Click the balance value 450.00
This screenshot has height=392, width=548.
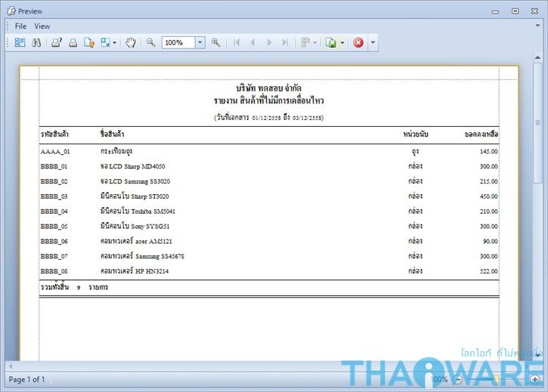click(x=488, y=196)
